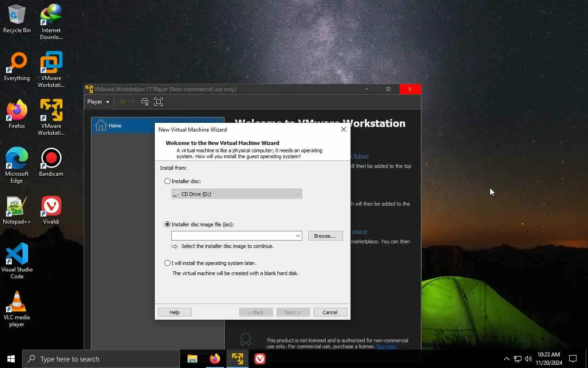
Task: Select Microsoft Edge desktop shortcut
Action: coord(17,166)
